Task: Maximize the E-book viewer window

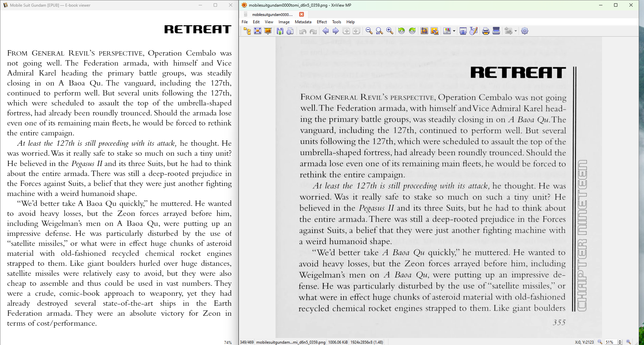Action: (x=215, y=5)
